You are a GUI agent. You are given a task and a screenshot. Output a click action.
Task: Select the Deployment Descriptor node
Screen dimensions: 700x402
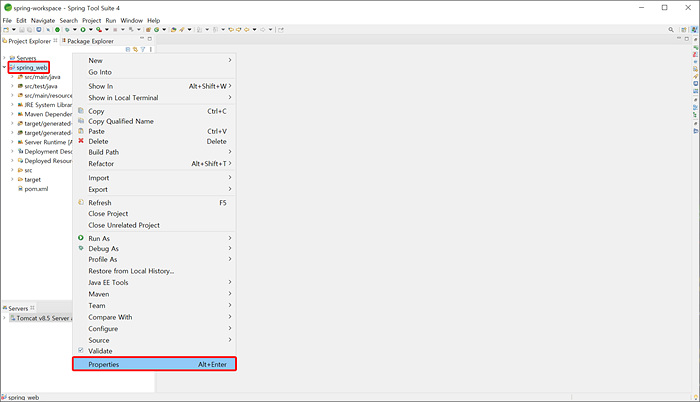click(x=45, y=151)
